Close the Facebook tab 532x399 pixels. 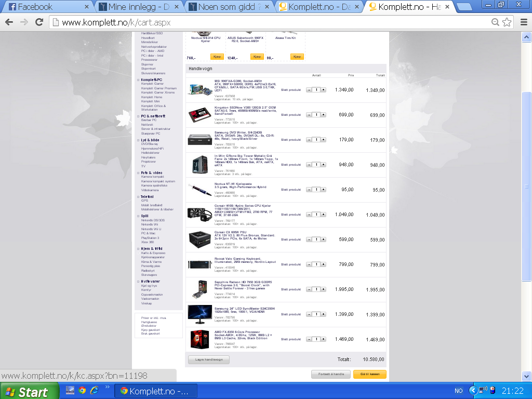pos(87,7)
